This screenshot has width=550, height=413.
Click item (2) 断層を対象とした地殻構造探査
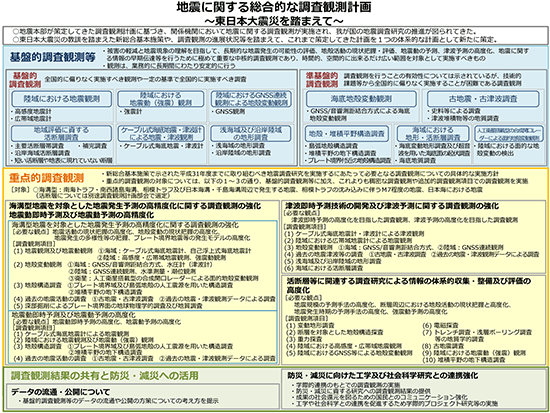(335, 332)
